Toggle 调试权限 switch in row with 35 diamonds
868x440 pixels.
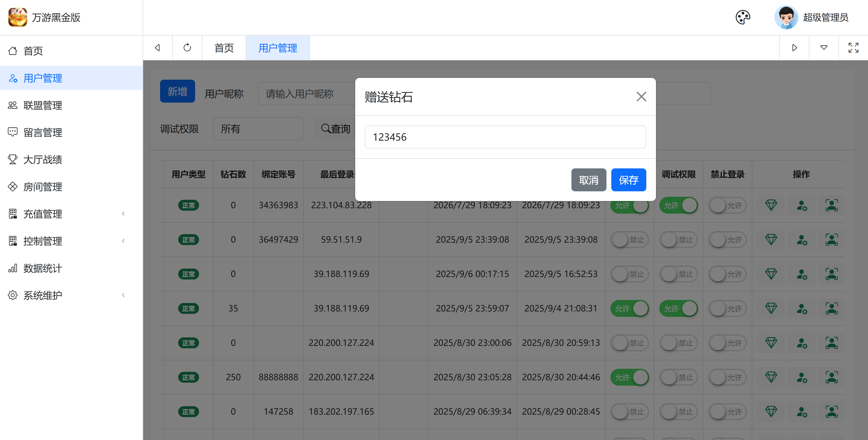click(x=678, y=308)
